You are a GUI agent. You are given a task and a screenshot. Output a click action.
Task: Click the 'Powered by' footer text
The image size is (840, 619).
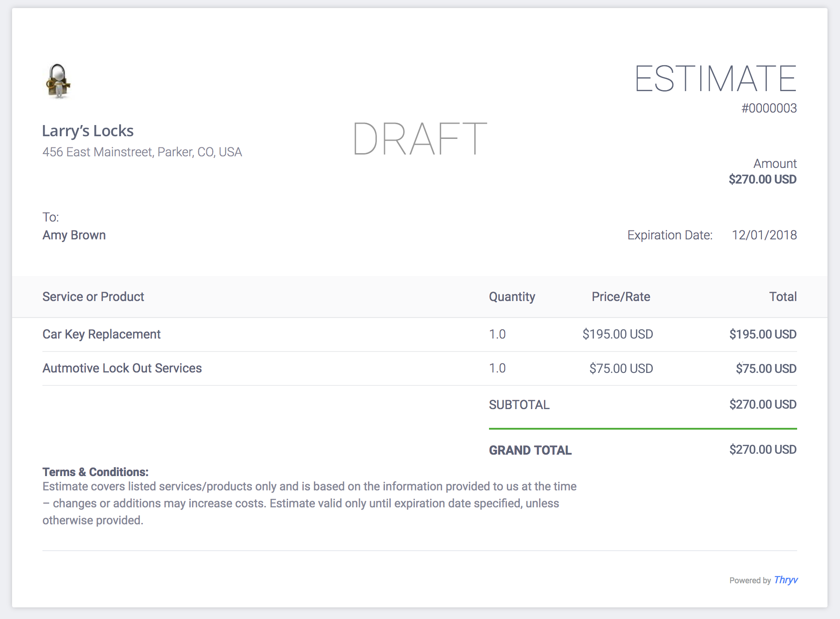pyautogui.click(x=750, y=581)
